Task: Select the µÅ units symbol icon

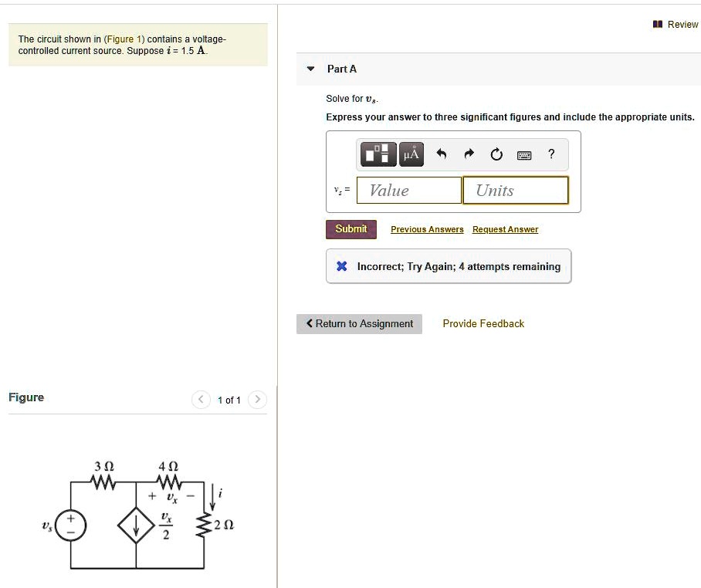Action: coord(411,154)
